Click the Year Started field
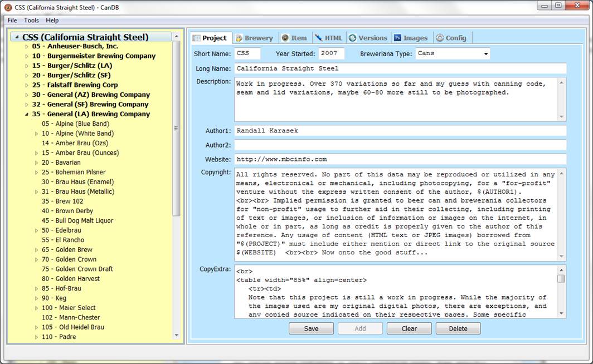 pos(331,53)
